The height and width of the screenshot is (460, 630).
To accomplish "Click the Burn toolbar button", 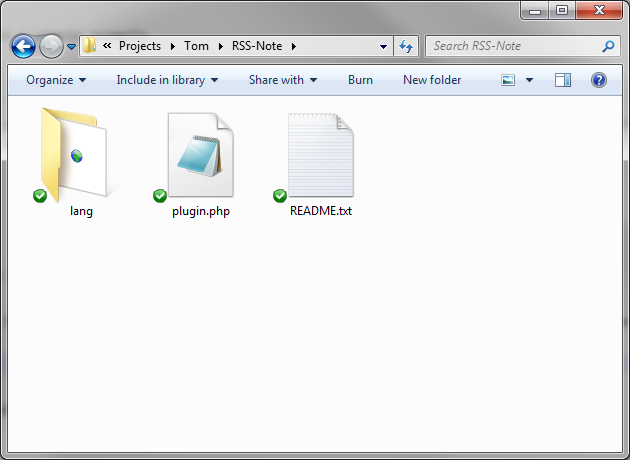I will (360, 80).
